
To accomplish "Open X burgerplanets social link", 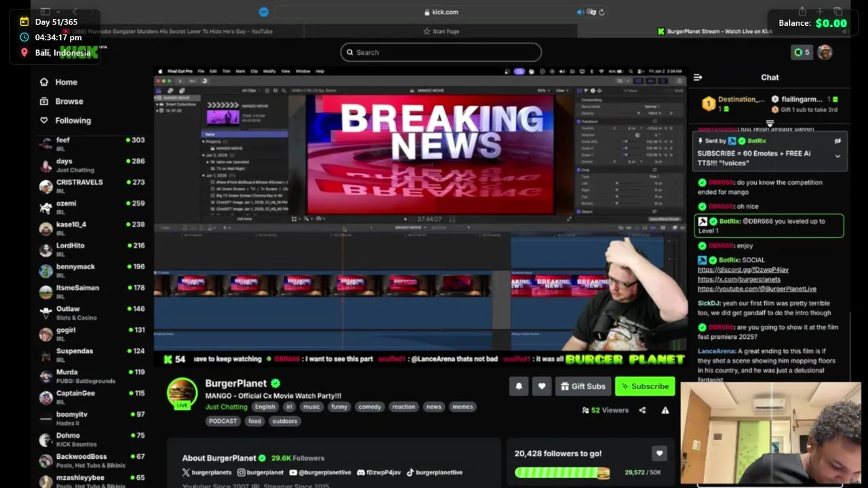I will click(x=208, y=472).
